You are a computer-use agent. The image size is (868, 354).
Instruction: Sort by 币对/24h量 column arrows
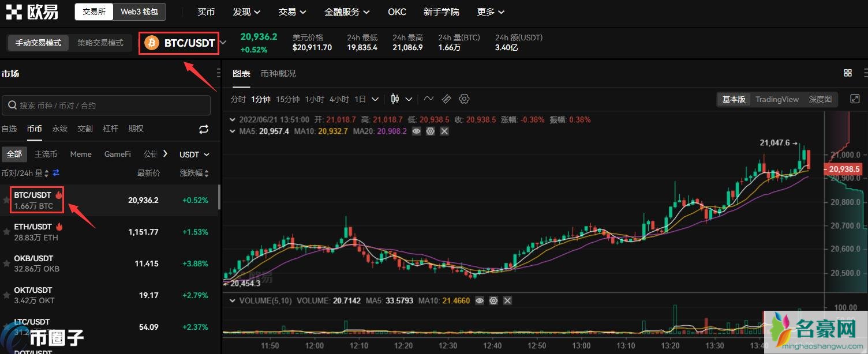pyautogui.click(x=47, y=173)
